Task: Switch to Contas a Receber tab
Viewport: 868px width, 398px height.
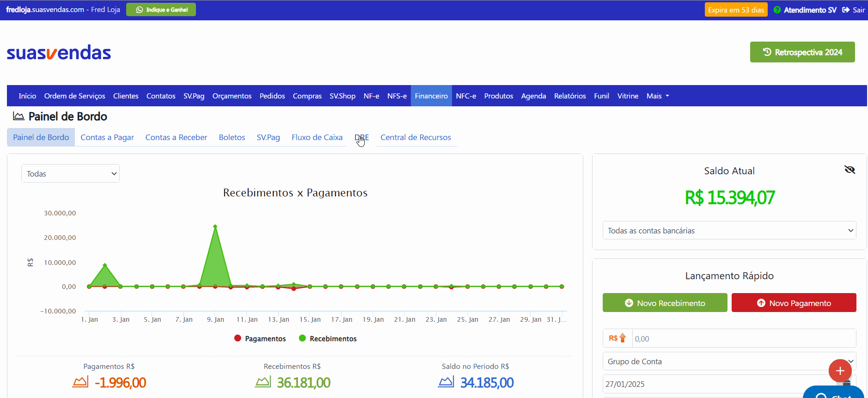Action: coord(176,137)
